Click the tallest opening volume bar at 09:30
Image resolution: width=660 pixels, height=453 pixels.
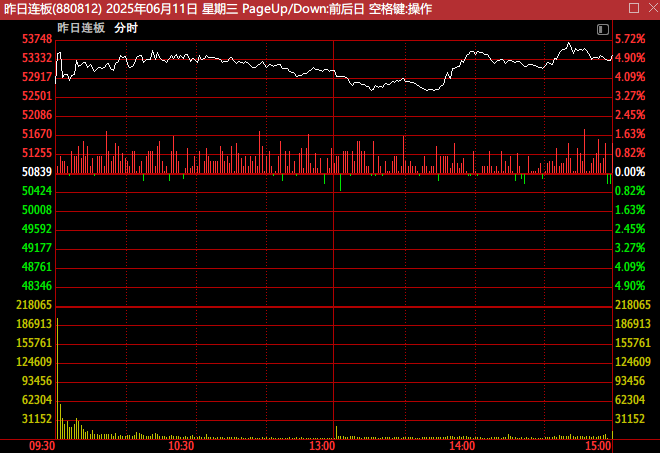(58, 378)
